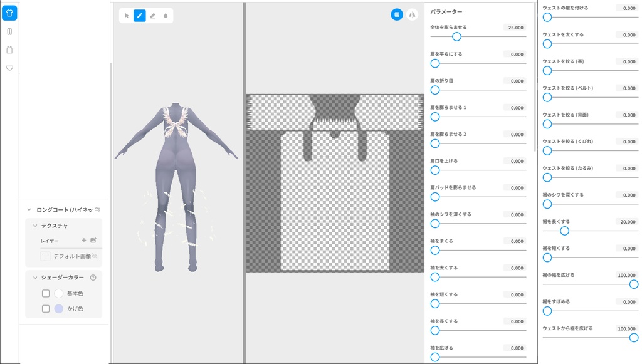Toggle the UV grid guide button
Image resolution: width=642 pixels, height=364 pixels.
pos(397,15)
